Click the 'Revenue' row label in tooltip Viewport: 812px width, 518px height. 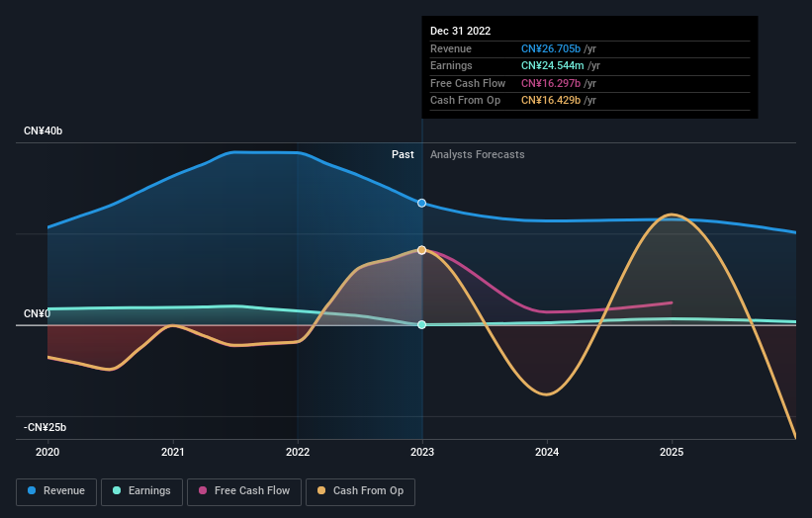451,48
